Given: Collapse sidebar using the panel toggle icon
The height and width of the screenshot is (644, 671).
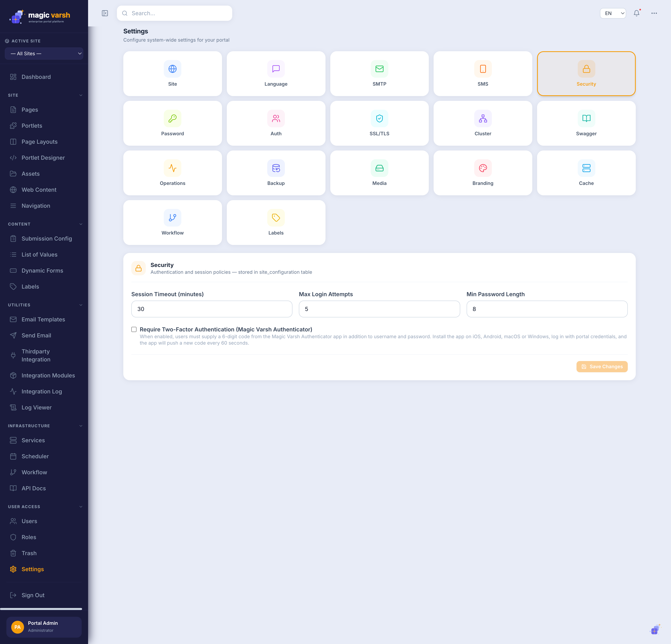Looking at the screenshot, I should (105, 13).
